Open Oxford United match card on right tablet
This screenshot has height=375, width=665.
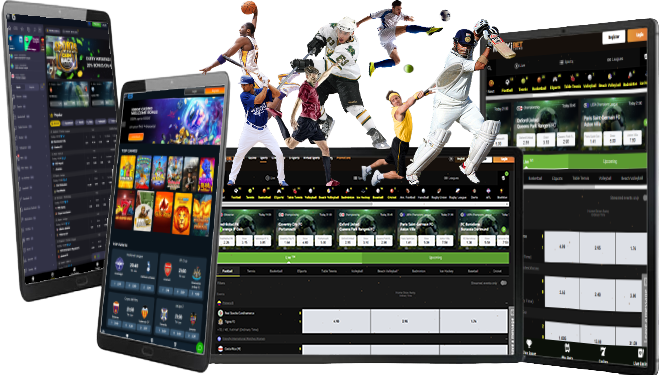coord(545,125)
